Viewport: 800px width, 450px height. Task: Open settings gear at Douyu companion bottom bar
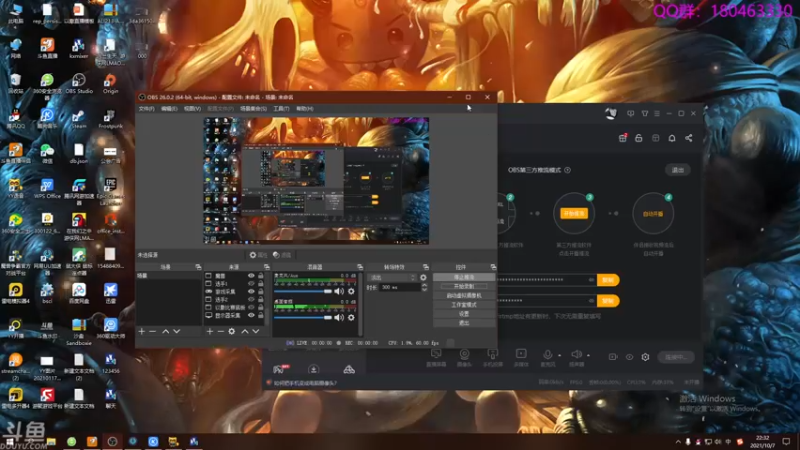(645, 357)
